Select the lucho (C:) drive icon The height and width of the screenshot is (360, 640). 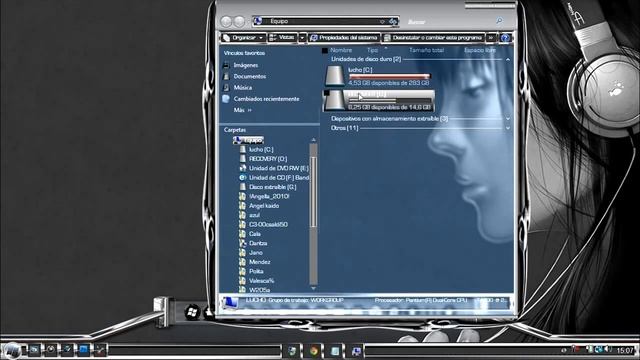335,76
